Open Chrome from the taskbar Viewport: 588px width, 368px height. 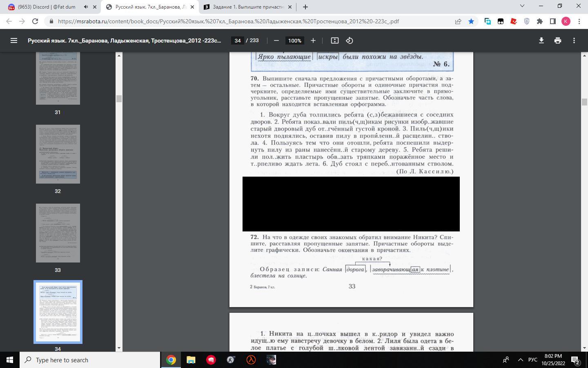coord(171,360)
